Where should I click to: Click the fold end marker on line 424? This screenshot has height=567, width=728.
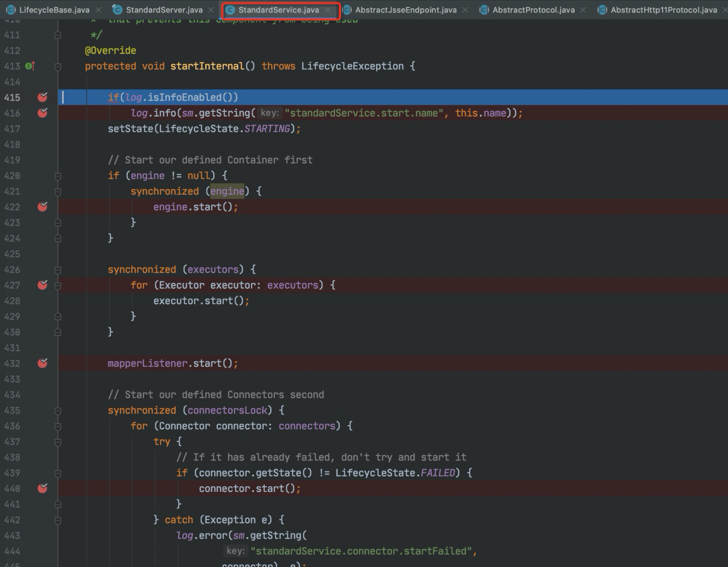(x=58, y=238)
